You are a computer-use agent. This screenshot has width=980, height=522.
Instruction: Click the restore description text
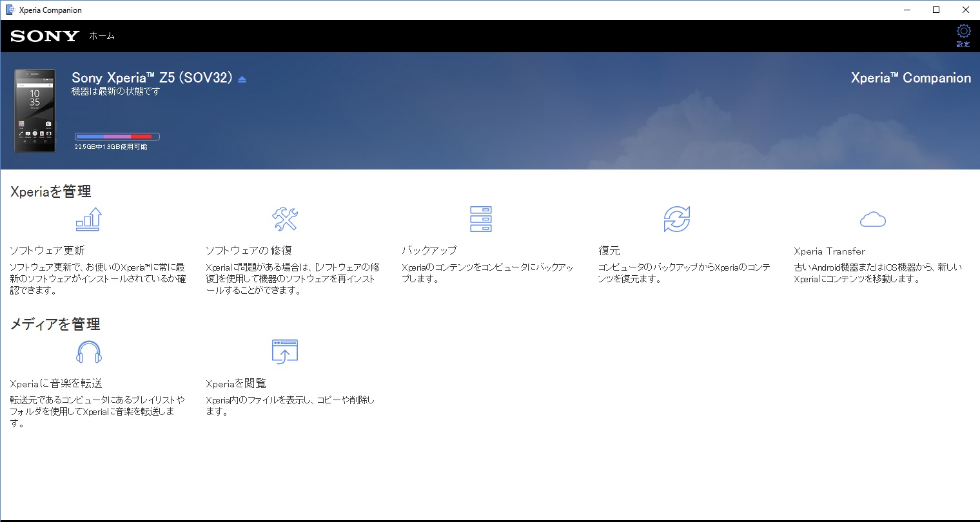tap(684, 273)
